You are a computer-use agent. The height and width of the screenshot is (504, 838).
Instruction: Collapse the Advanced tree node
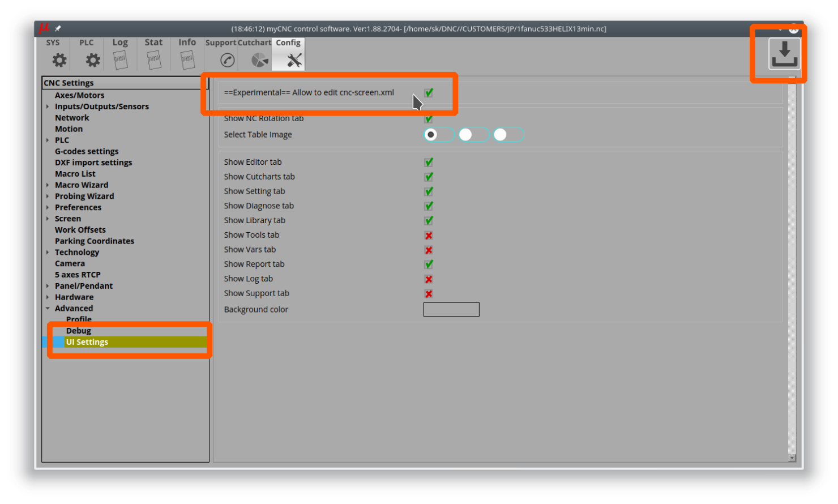point(48,309)
